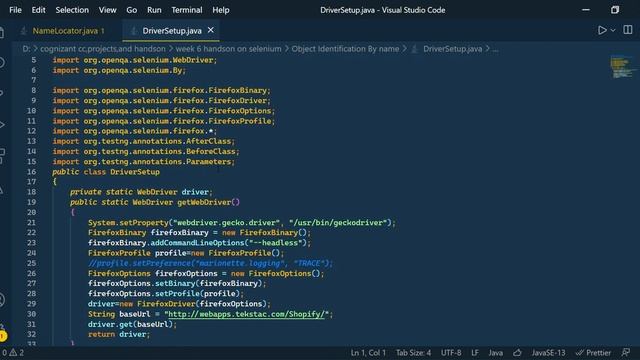Open breadcrumb 'Object Identification By name'
Image resolution: width=640 pixels, height=360 pixels.
[345, 49]
